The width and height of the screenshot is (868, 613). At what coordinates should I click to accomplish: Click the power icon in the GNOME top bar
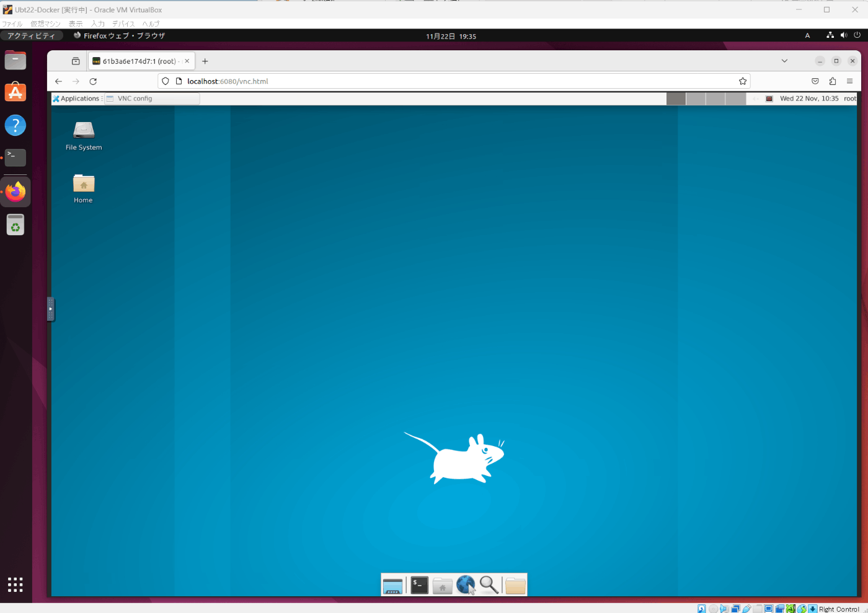click(x=857, y=35)
